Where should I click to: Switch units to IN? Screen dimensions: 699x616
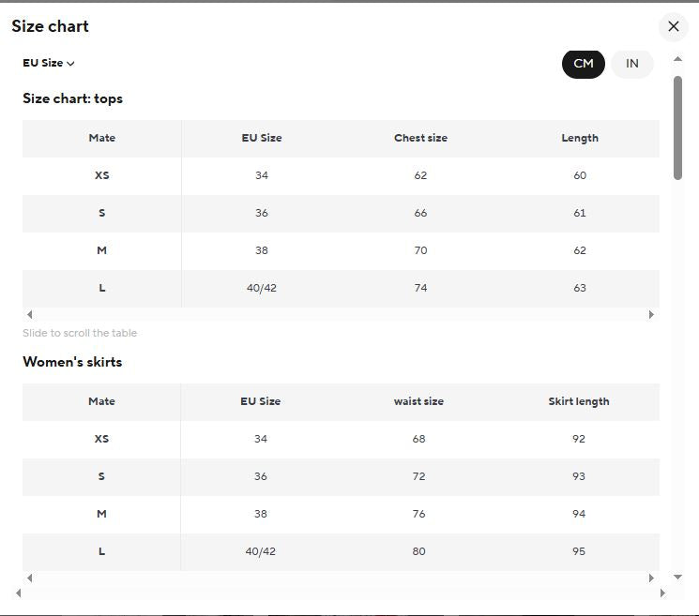(631, 64)
